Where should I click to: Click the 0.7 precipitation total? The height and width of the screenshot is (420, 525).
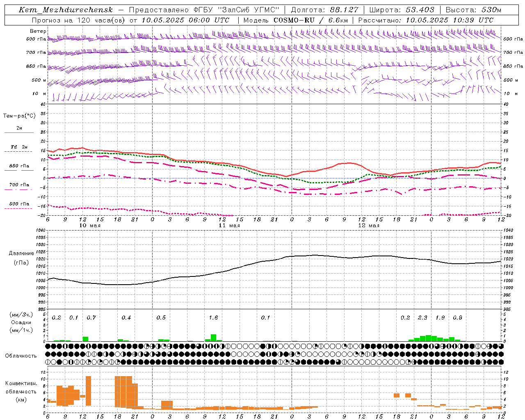tap(91, 318)
